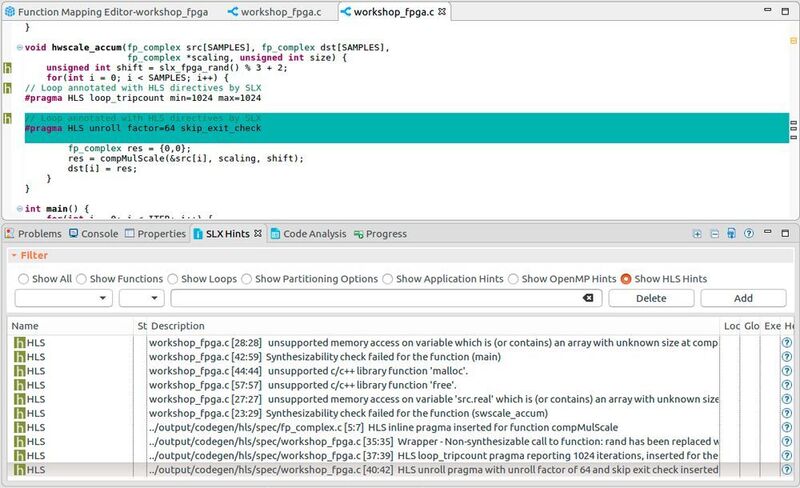Minimize the editor area

767,10
